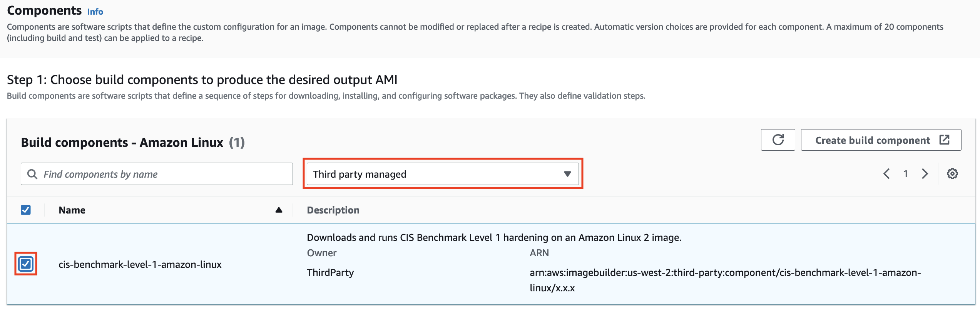The width and height of the screenshot is (980, 316).
Task: Toggle the select-all checkbox in the header
Action: 25,210
